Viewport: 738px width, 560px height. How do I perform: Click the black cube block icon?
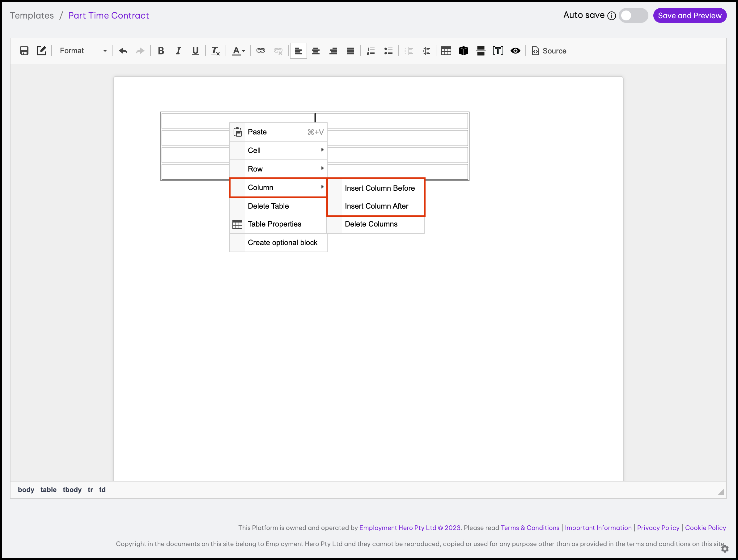pyautogui.click(x=464, y=51)
